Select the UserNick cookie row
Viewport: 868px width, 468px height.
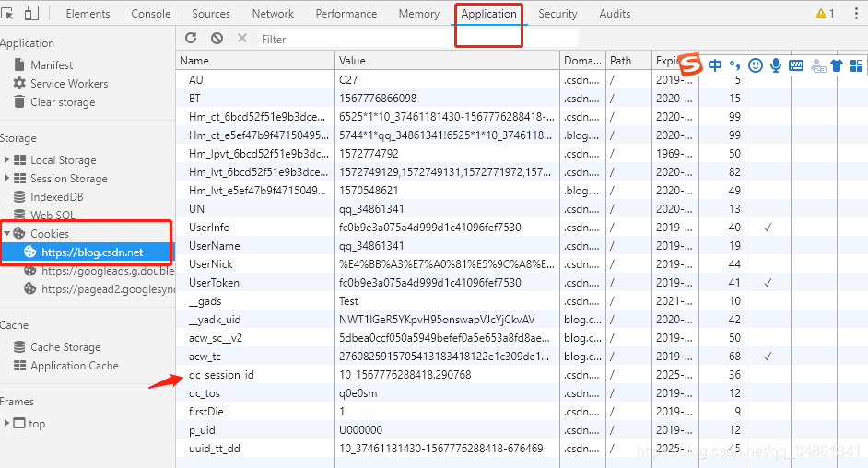click(x=522, y=263)
